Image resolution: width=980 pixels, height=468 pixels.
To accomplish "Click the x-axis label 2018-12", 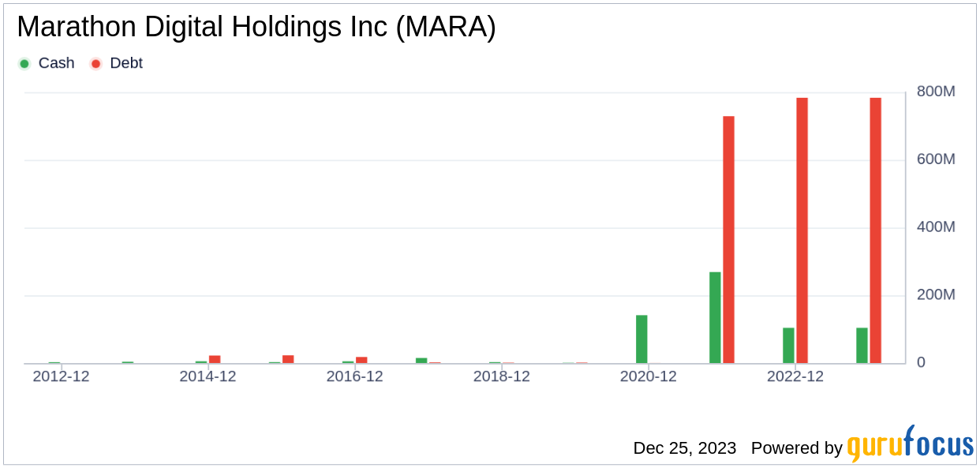I will tap(502, 376).
